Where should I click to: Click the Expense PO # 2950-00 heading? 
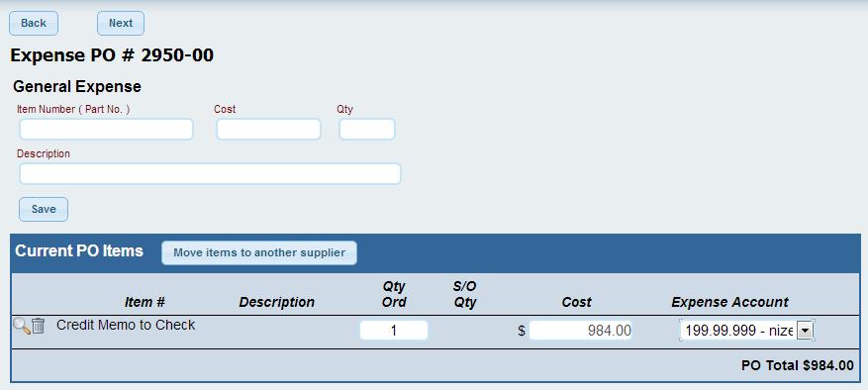pos(112,55)
